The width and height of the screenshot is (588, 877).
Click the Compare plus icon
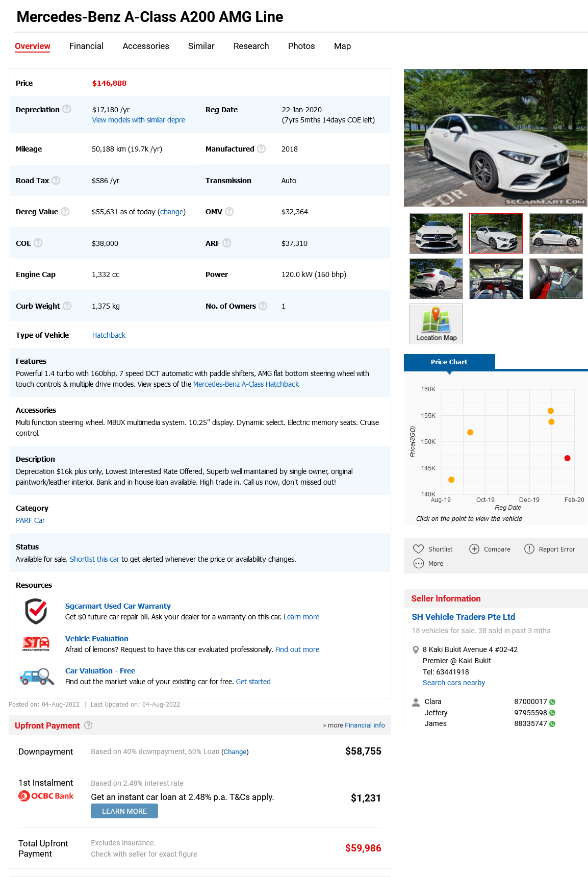click(x=474, y=549)
